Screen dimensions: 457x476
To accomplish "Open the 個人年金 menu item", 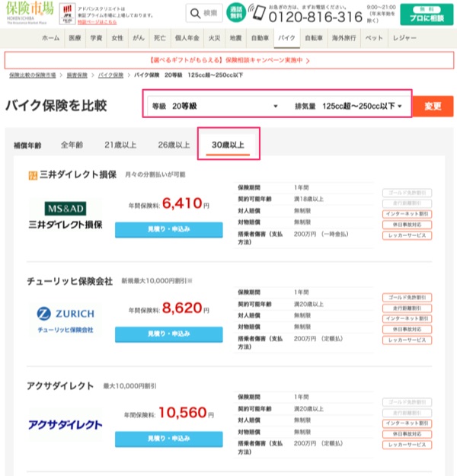I will (x=187, y=38).
